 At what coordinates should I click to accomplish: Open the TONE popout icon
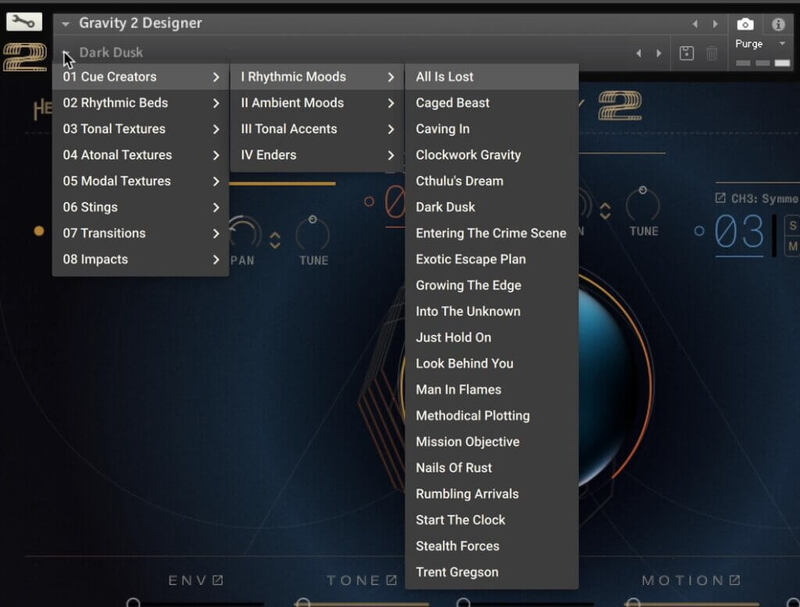[x=391, y=580]
